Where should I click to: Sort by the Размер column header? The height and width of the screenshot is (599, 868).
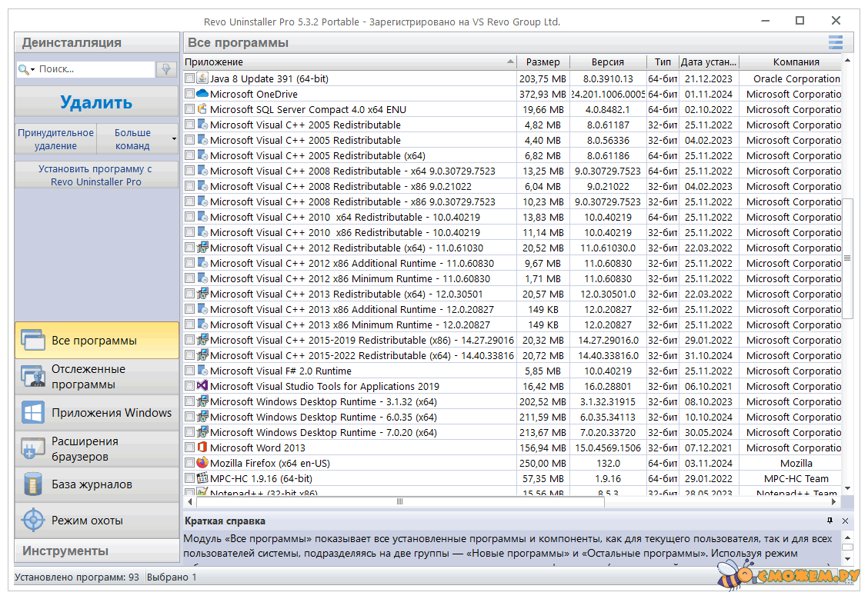click(543, 62)
